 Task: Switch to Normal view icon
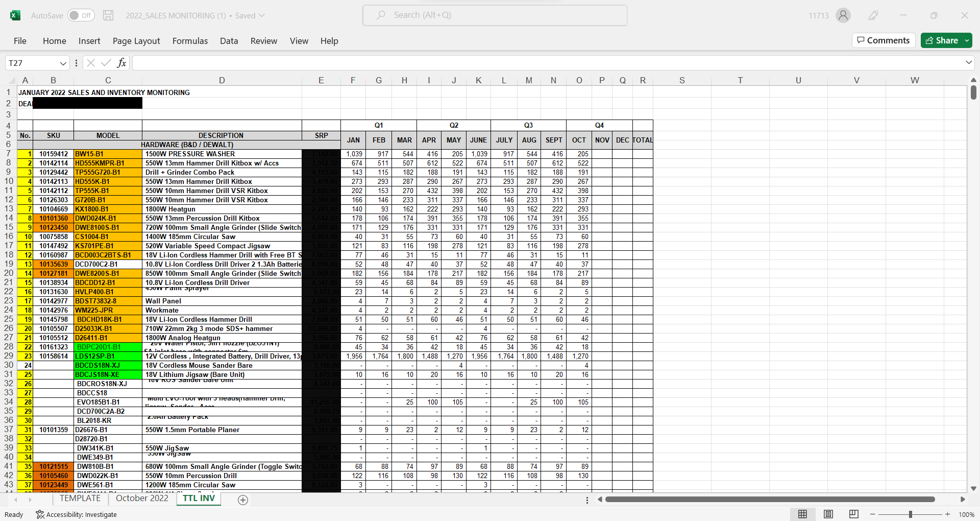[803, 514]
